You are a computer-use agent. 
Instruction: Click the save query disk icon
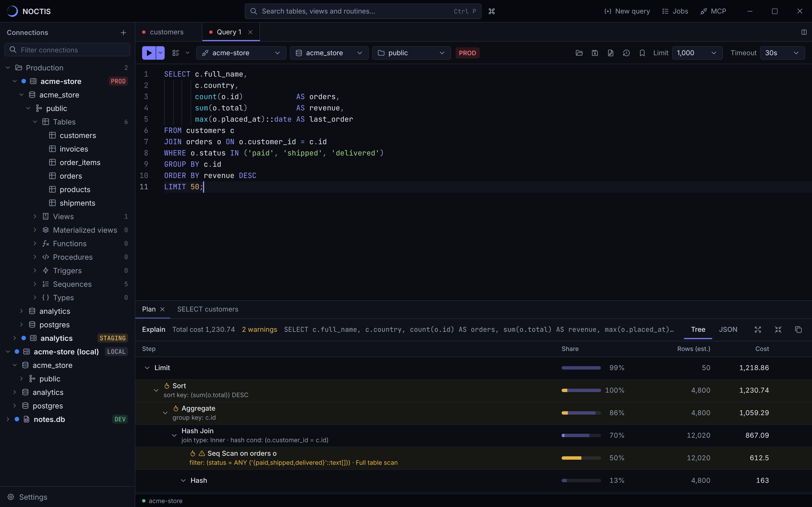point(595,53)
